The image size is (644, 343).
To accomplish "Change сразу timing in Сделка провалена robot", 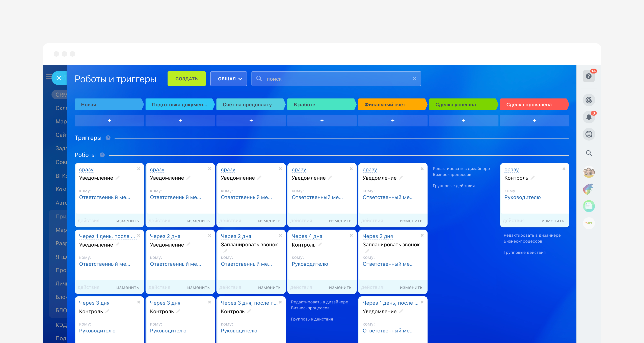I will tap(512, 169).
